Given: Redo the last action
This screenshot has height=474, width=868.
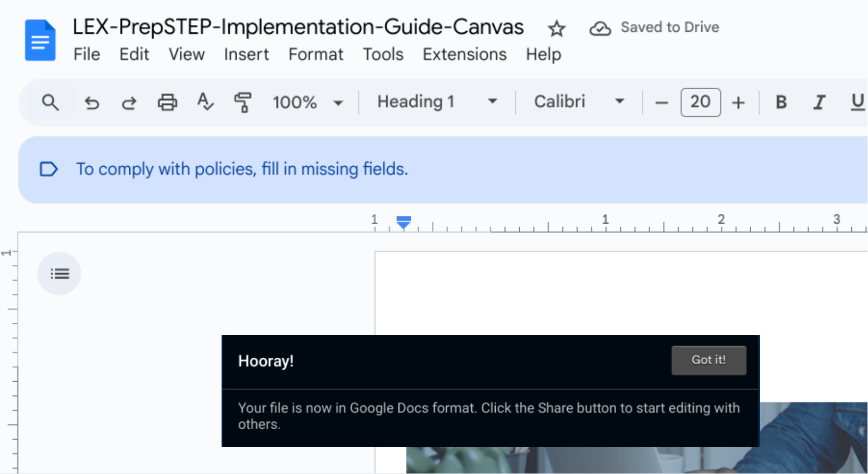Looking at the screenshot, I should click(129, 102).
